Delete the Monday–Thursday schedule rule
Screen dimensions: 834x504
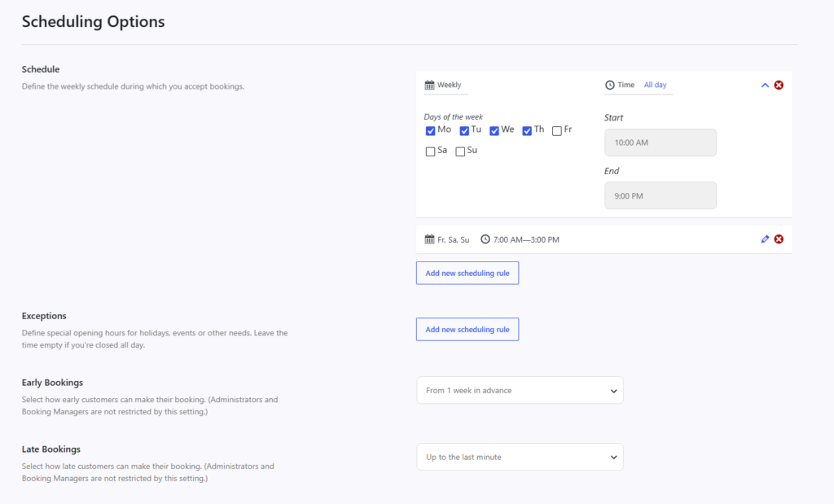click(x=779, y=85)
